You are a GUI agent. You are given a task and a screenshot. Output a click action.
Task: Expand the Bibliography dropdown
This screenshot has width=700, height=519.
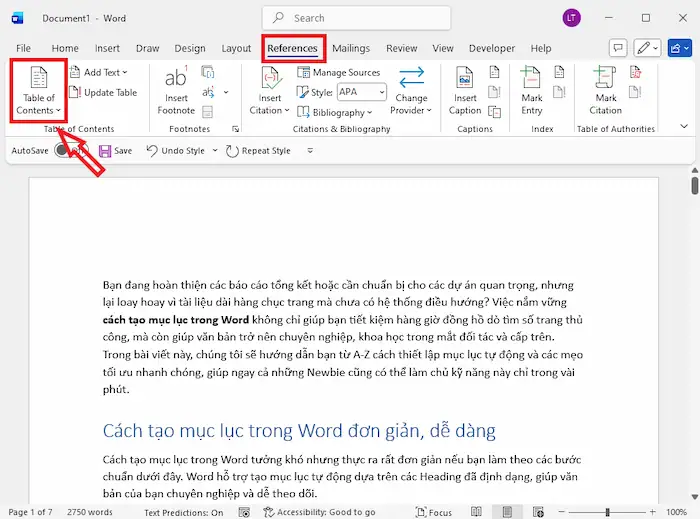(338, 112)
